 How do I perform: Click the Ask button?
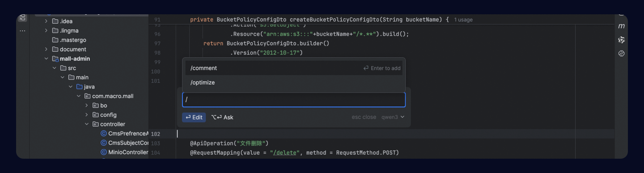click(222, 117)
